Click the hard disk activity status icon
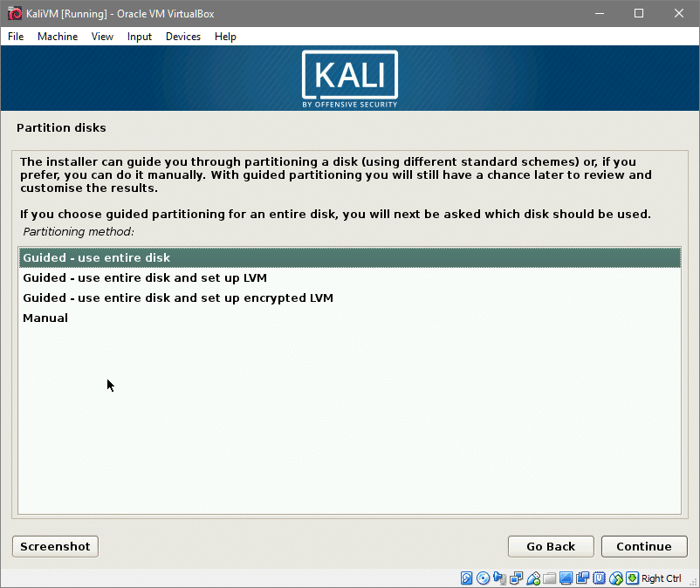 (466, 578)
